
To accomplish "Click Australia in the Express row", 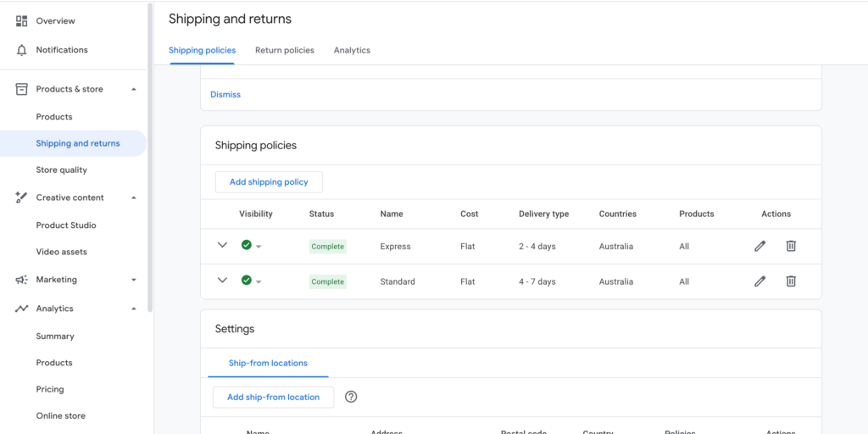I will [x=615, y=247].
